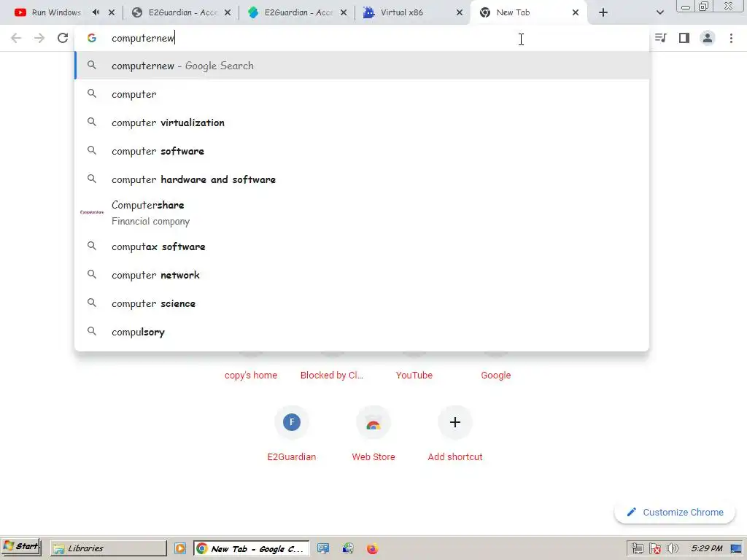Select computer virtualization suggestion

(362, 122)
